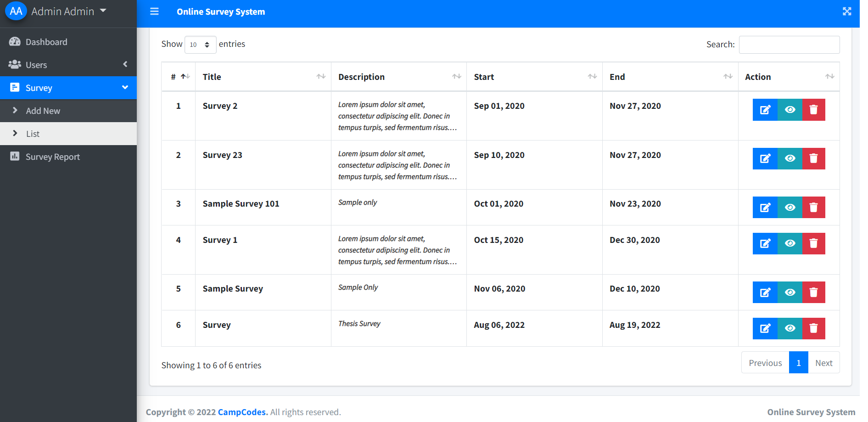View Sample Survey 101 with eye icon

tap(790, 208)
